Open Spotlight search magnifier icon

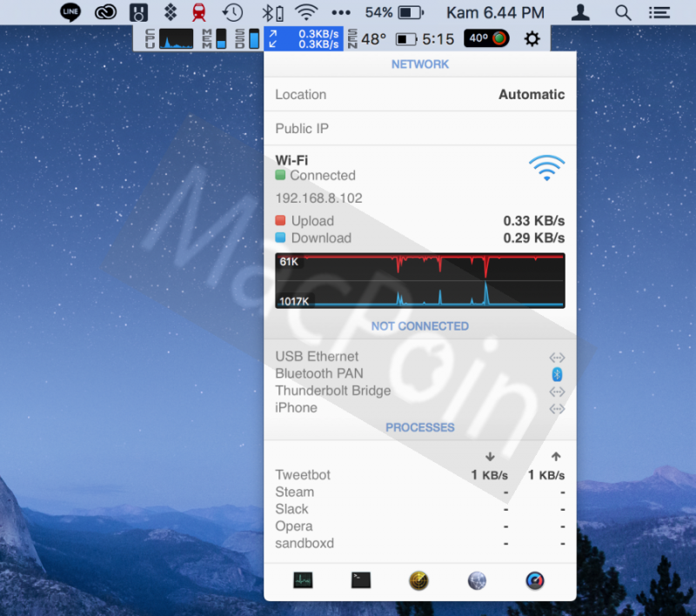click(623, 12)
